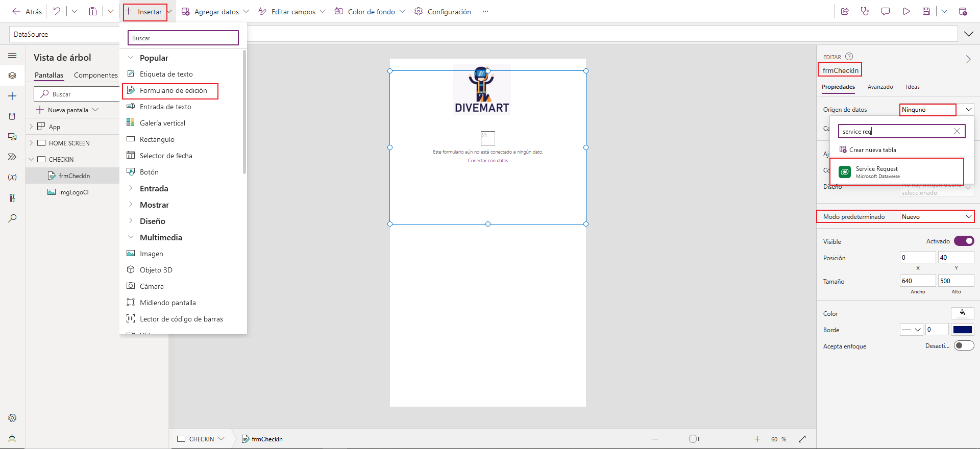Click the Insertar button
Viewport: 980px width, 449px height.
(145, 11)
